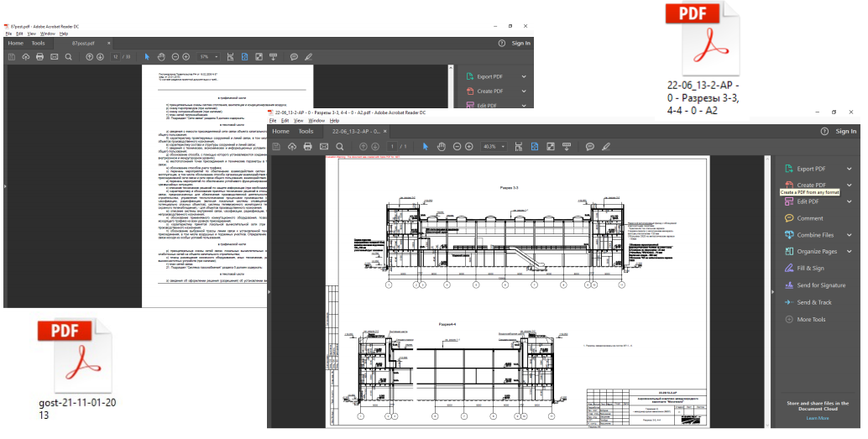Select the arrow Selection tool in the 22-06_13-2-AP window
This screenshot has height=439, width=868.
click(425, 147)
